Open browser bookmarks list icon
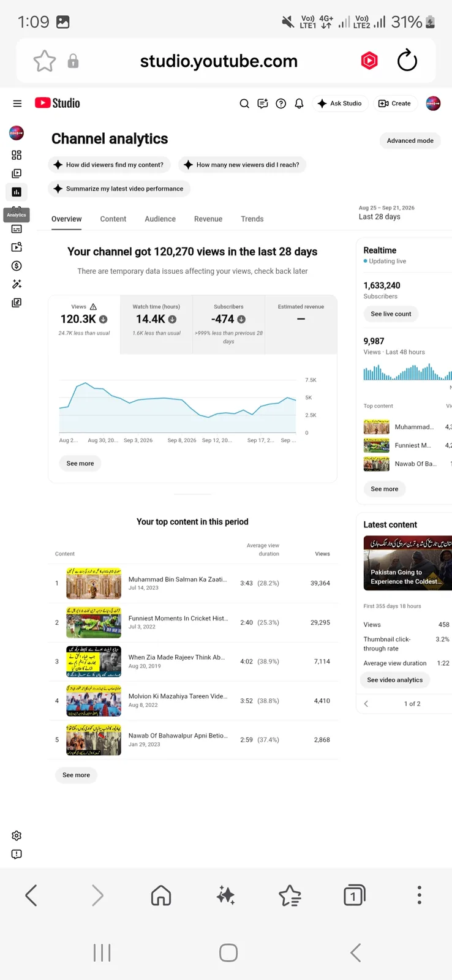The height and width of the screenshot is (980, 452). click(290, 895)
